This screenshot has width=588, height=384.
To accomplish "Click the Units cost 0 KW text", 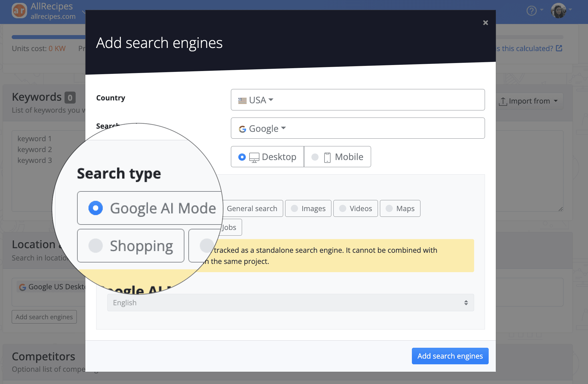I will (x=39, y=48).
